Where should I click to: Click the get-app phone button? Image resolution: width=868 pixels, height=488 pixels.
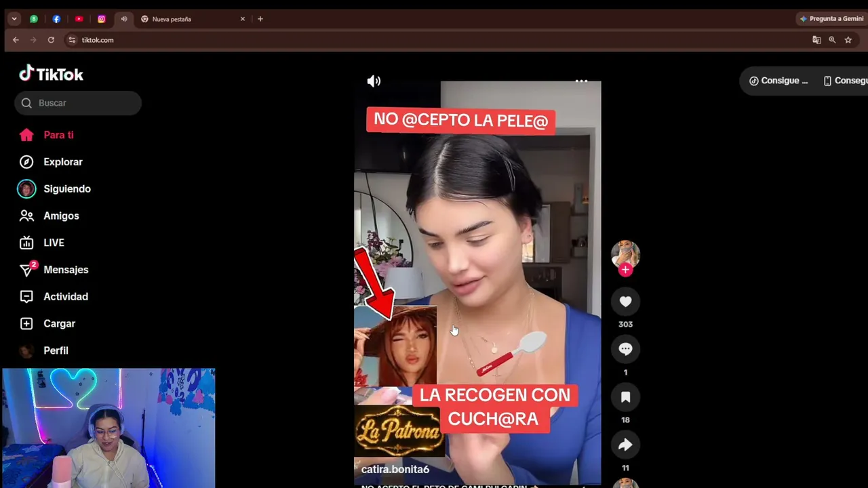coord(845,81)
